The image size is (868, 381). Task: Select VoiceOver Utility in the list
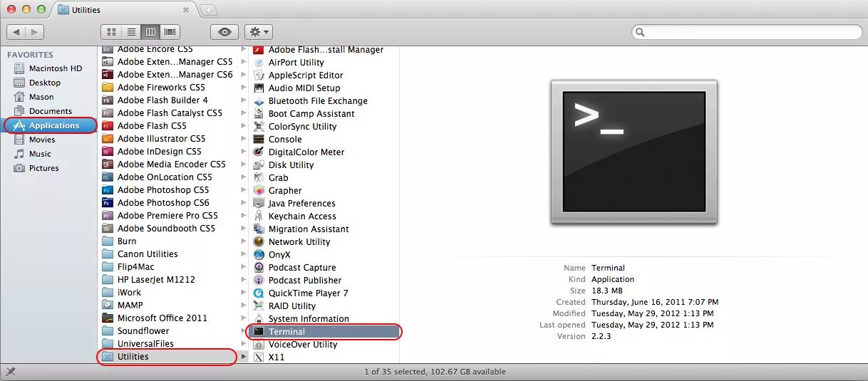click(x=324, y=345)
